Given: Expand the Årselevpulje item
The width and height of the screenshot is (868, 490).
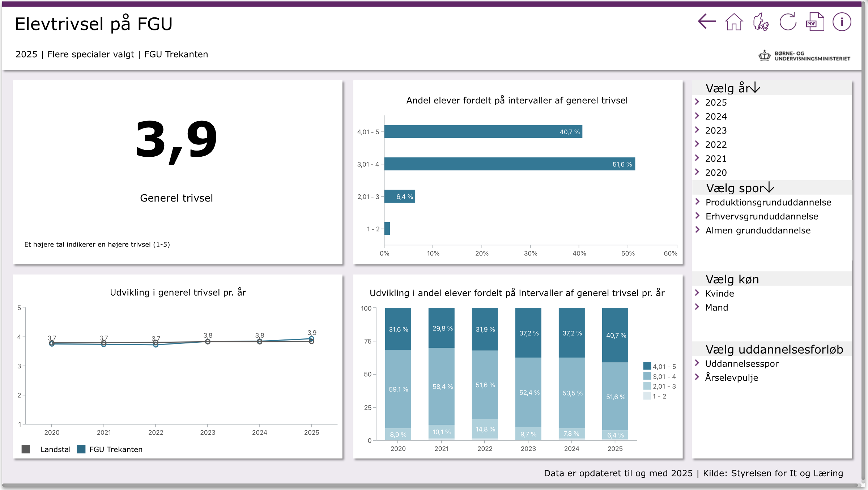Looking at the screenshot, I should tap(731, 377).
